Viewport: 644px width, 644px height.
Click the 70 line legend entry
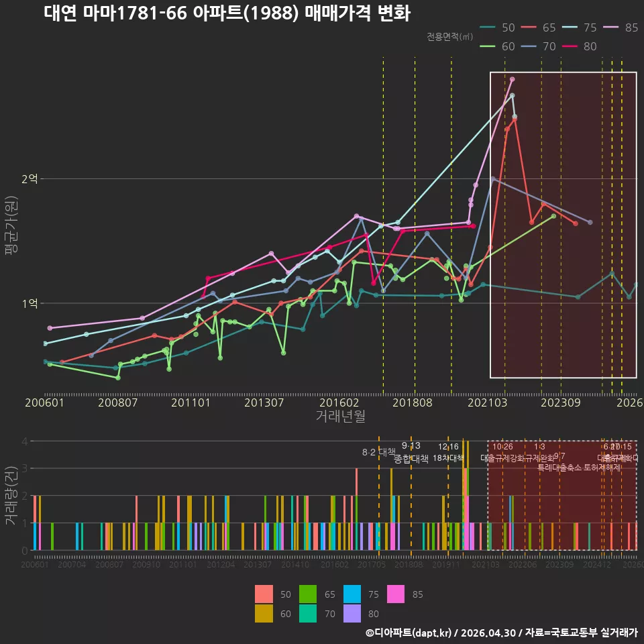(538, 46)
